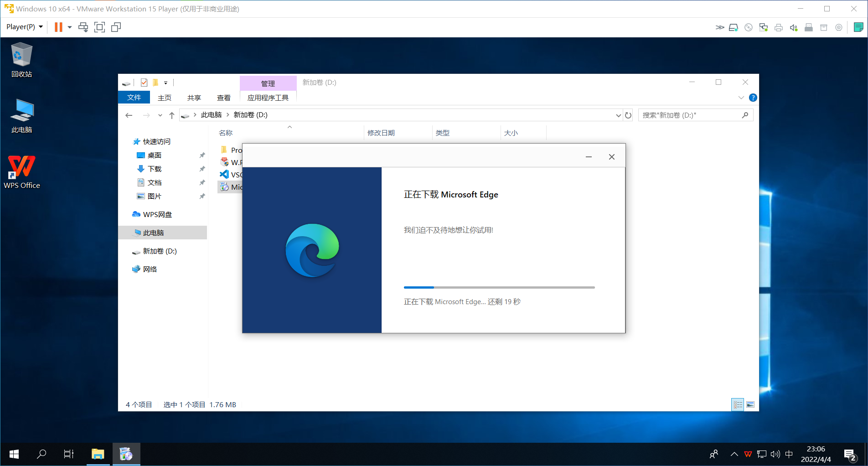868x466 pixels.
Task: Click the Edge installer taskbar button
Action: [x=126, y=454]
